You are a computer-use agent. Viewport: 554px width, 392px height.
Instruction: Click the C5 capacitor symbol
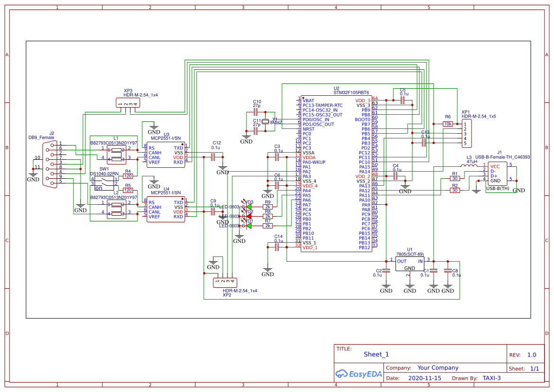[x=402, y=100]
